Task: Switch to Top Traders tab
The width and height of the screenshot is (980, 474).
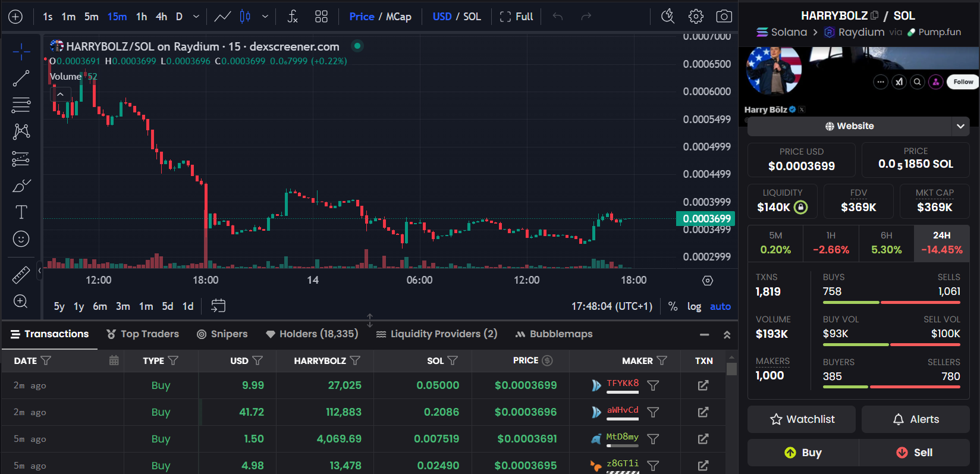Action: tap(143, 334)
